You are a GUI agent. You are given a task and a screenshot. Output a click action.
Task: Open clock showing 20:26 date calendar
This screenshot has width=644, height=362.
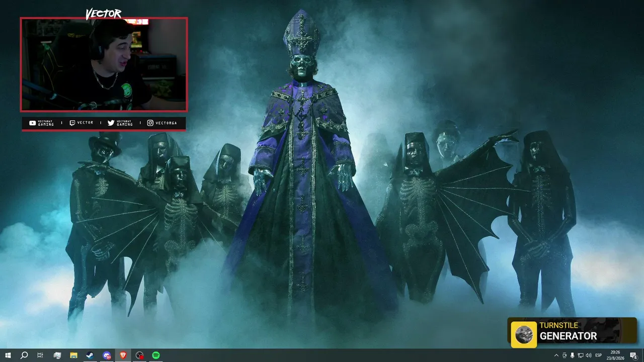point(615,355)
